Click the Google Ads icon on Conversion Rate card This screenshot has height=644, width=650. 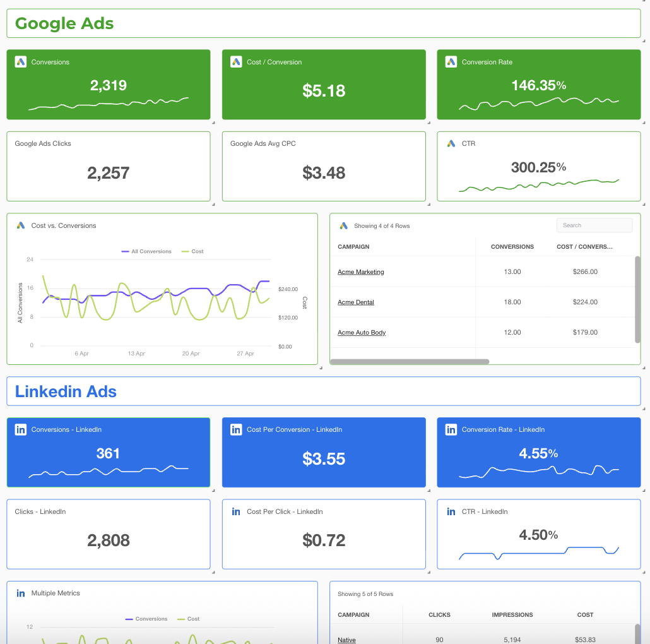pos(451,62)
